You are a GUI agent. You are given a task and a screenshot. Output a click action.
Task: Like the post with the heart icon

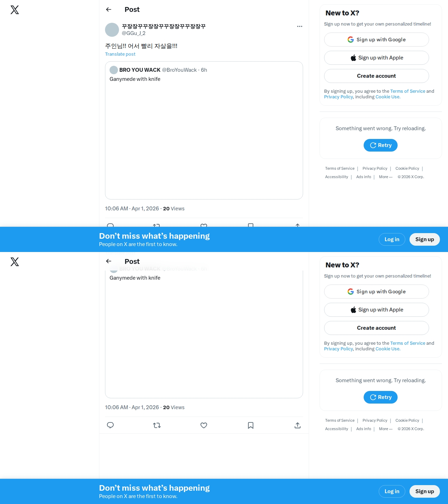[204, 425]
